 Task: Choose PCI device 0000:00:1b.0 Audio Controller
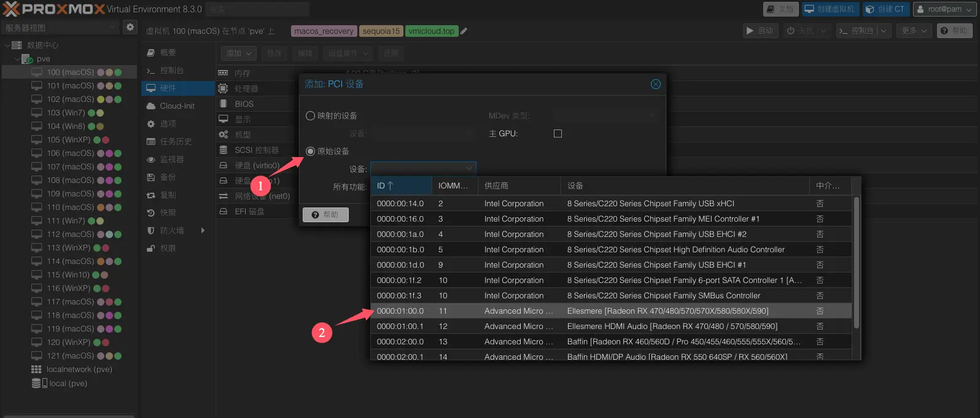[x=611, y=249]
